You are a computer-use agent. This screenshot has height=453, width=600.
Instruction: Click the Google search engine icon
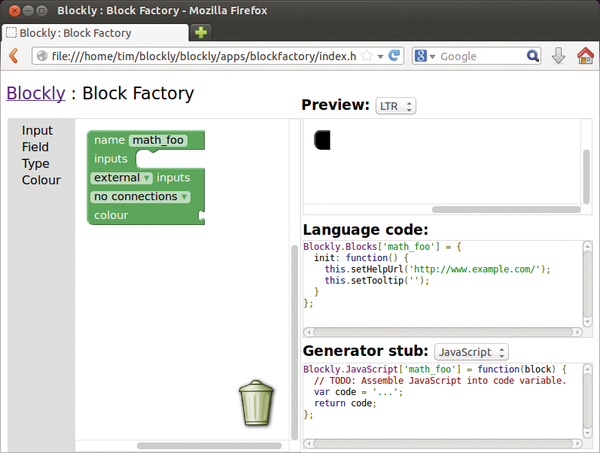point(420,56)
